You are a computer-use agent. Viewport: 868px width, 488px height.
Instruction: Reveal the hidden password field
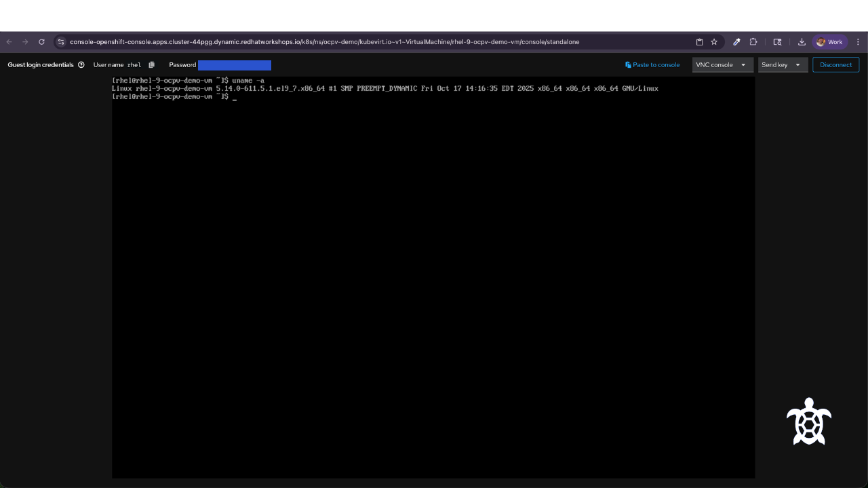(x=235, y=65)
